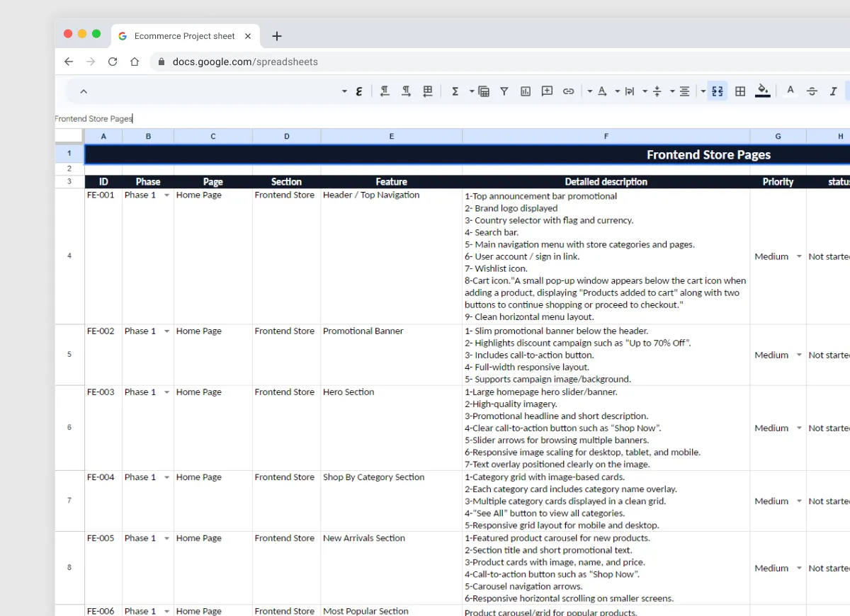Image resolution: width=850 pixels, height=616 pixels.
Task: Set left-to-right text direction
Action: coord(385,91)
